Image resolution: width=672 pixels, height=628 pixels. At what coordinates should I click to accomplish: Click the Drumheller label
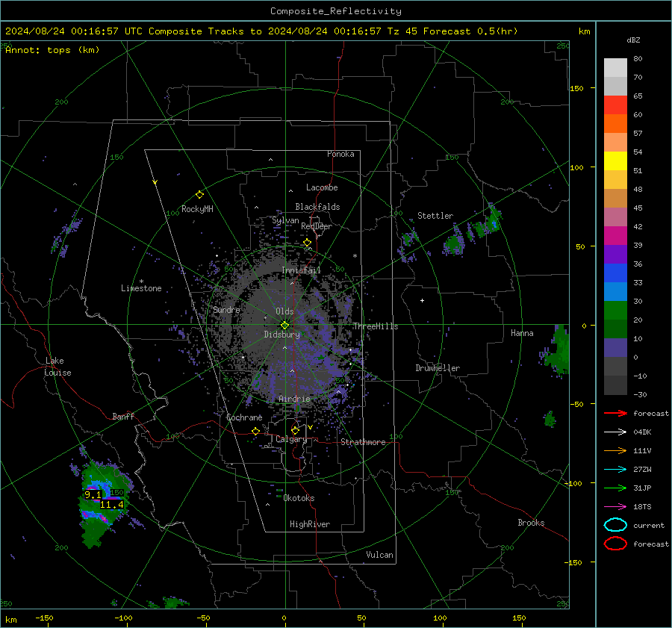[x=438, y=368]
